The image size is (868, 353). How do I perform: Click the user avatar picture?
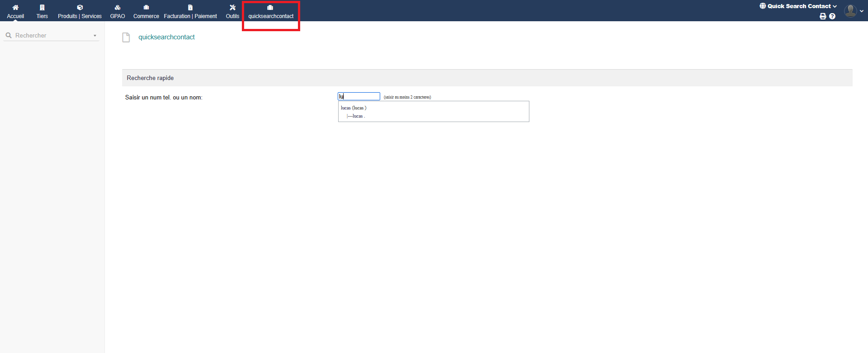coord(850,10)
